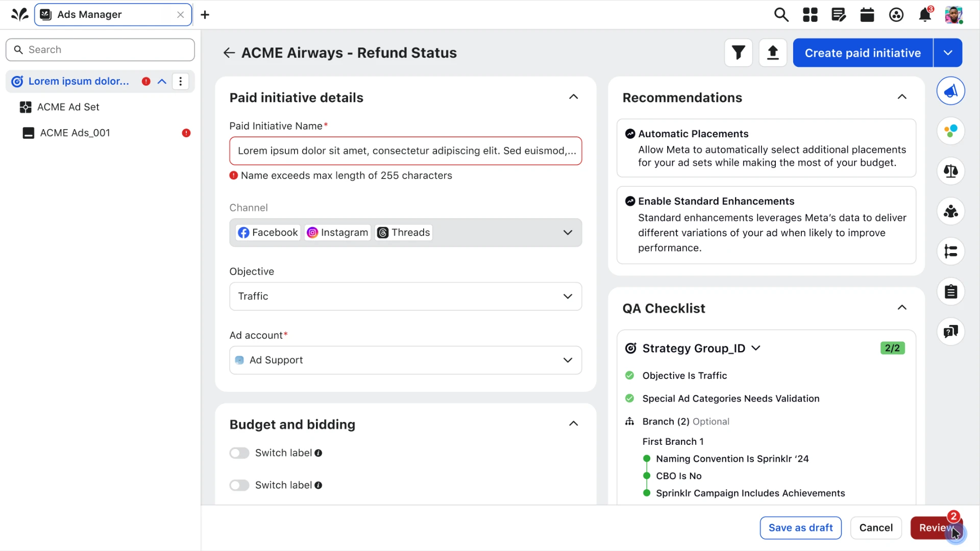The width and height of the screenshot is (980, 551).
Task: Click the Threads channel chip
Action: click(x=404, y=233)
